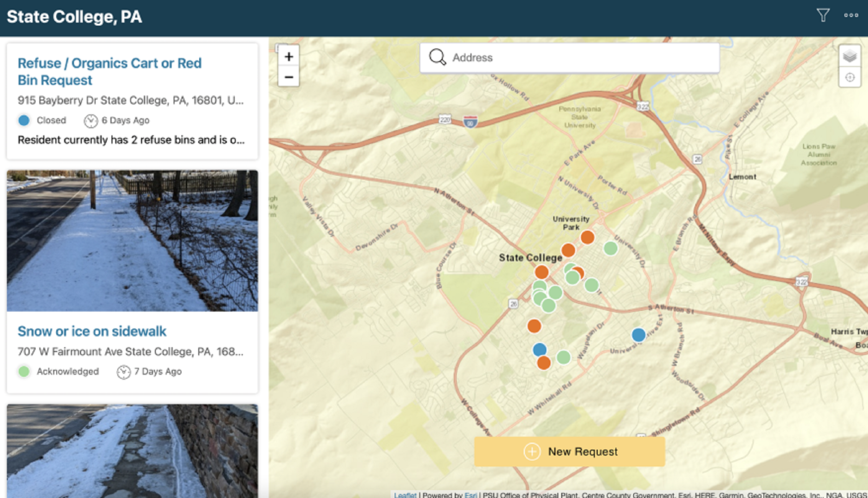The width and height of the screenshot is (868, 498).
Task: Click the I-99 interstate shield on map
Action: click(470, 122)
